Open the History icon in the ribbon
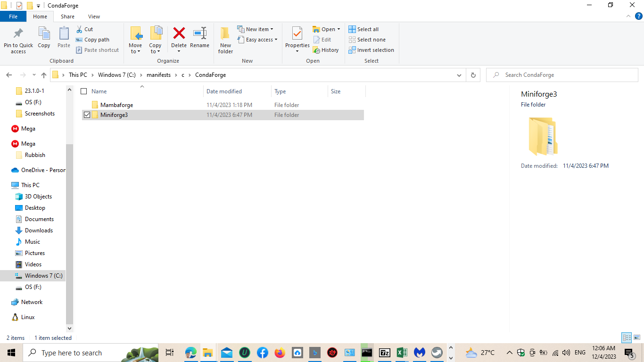644x362 pixels. (x=326, y=49)
